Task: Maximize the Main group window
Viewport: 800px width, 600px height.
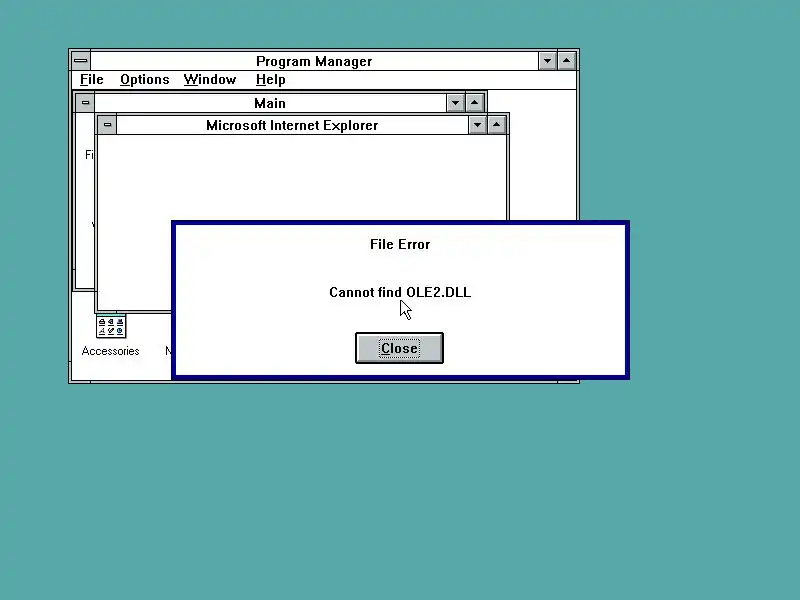Action: coord(474,103)
